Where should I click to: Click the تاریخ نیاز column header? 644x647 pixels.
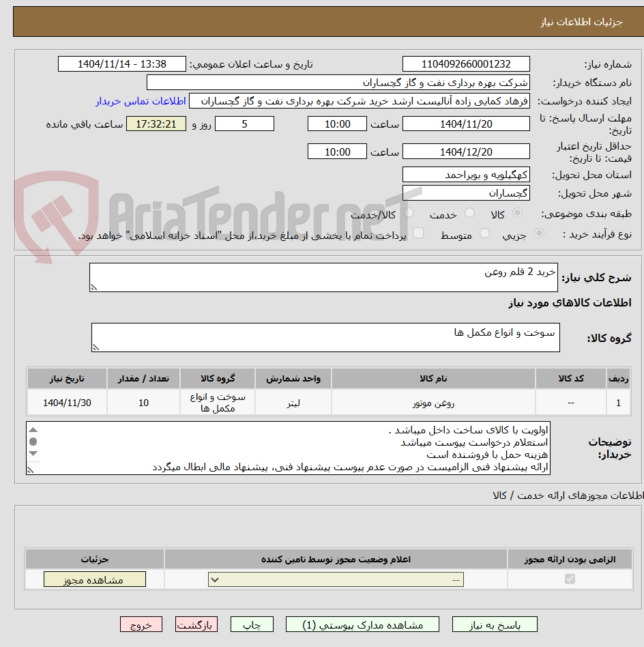[x=68, y=378]
